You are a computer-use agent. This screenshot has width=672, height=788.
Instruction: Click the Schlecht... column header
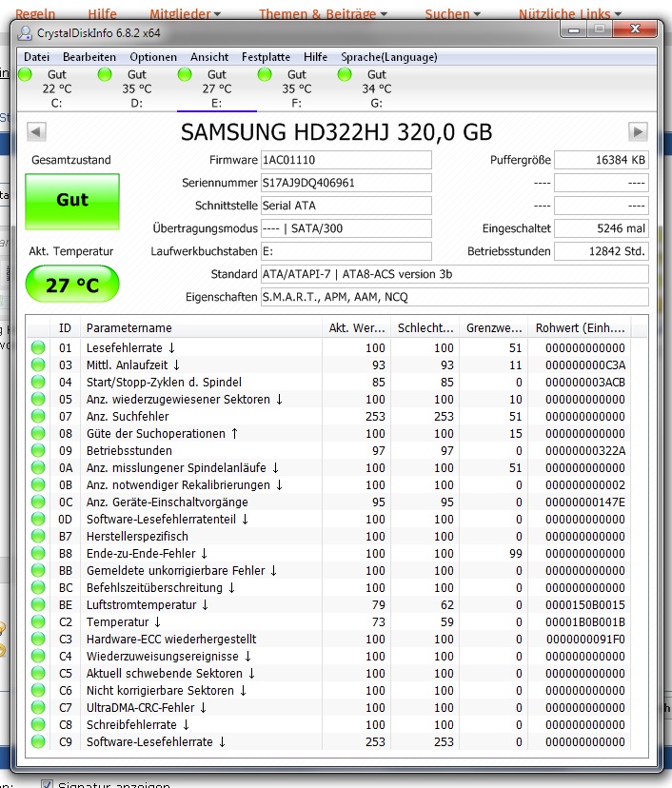click(x=425, y=328)
